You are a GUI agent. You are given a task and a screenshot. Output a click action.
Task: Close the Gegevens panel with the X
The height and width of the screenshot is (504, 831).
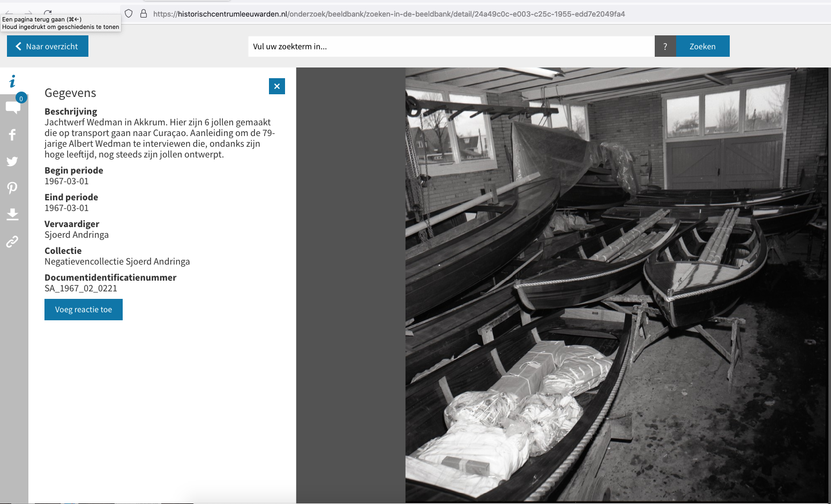[276, 86]
